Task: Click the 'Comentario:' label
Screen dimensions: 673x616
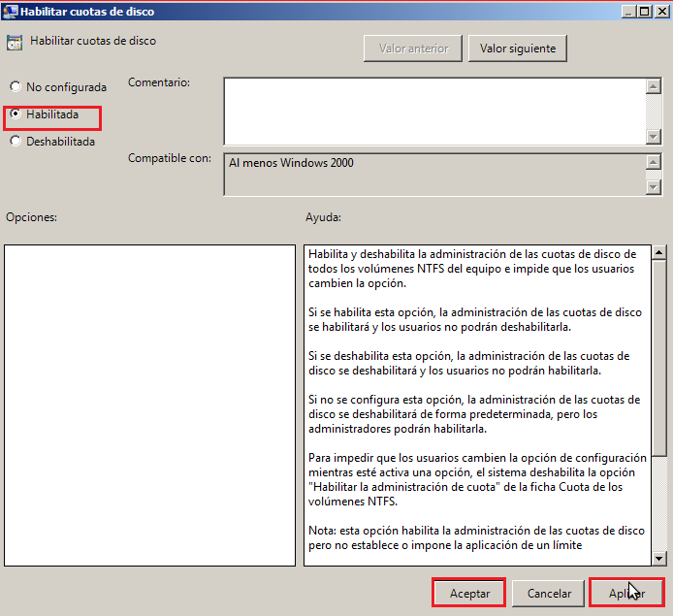Action: [159, 82]
